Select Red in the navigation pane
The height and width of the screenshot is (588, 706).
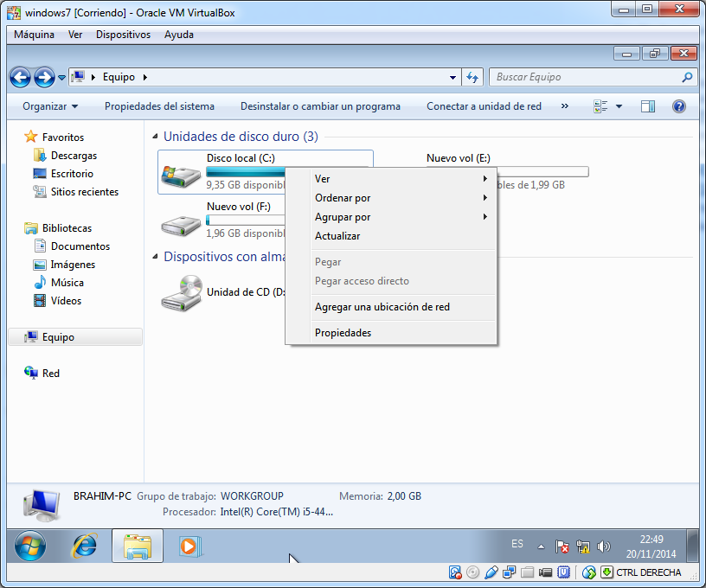tap(50, 374)
